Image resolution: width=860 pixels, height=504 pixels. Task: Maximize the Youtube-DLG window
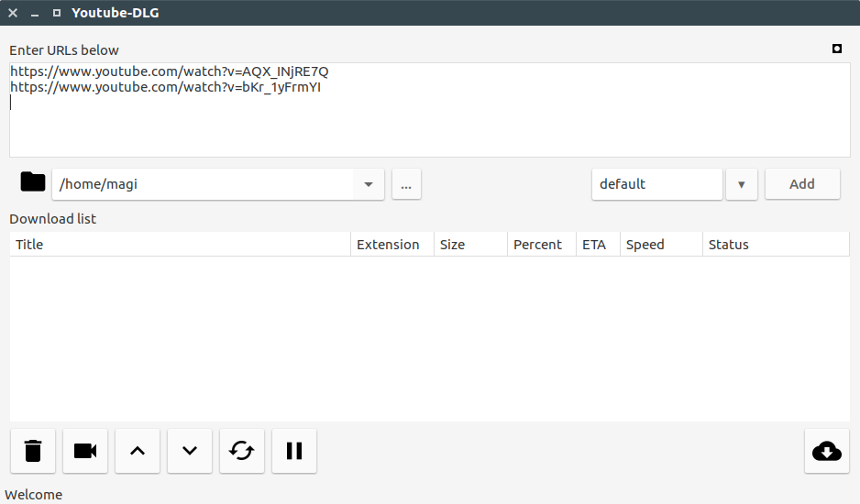click(57, 13)
